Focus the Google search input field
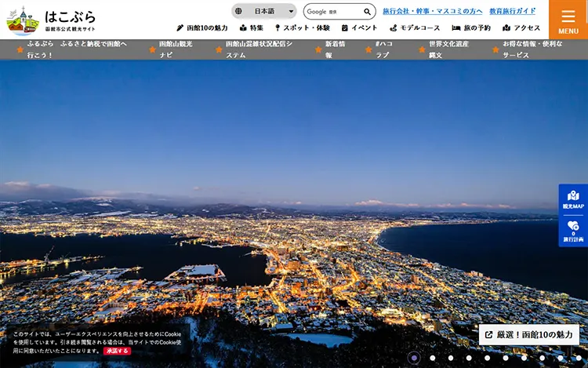This screenshot has height=368, width=588. [x=333, y=12]
